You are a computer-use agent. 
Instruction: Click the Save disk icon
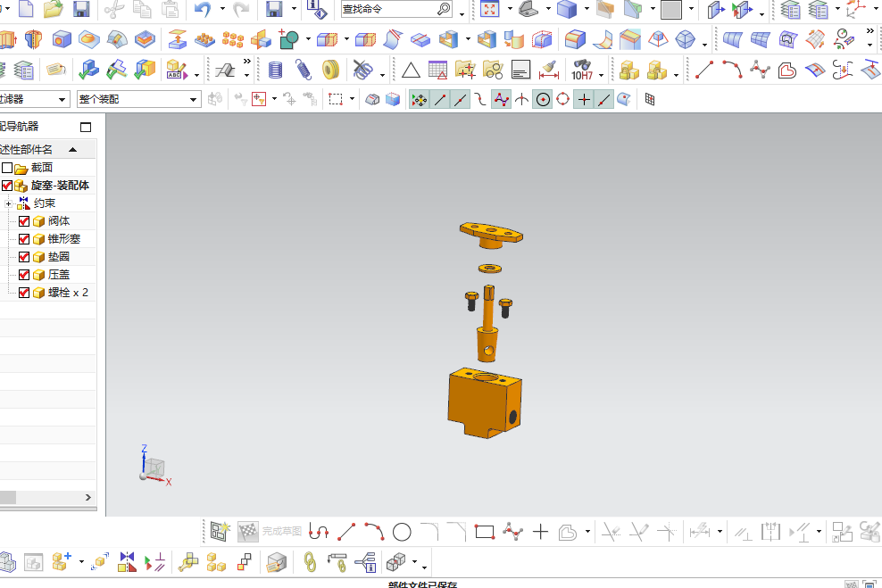coord(81,8)
